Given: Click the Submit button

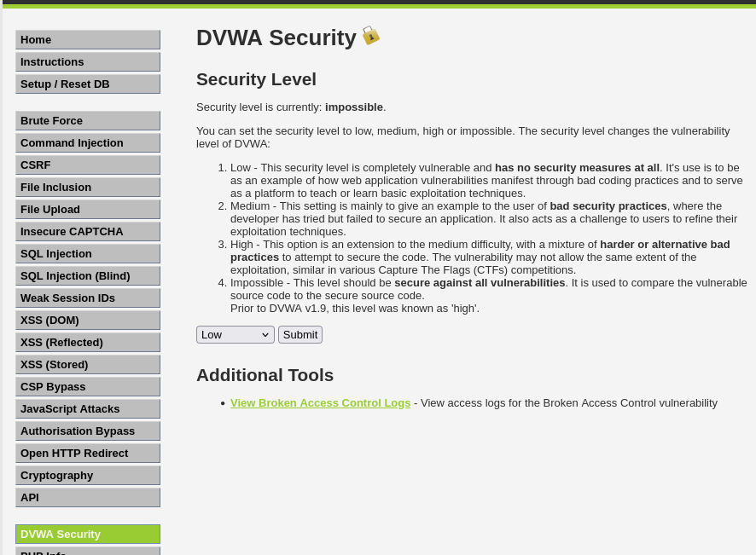Looking at the screenshot, I should 299,335.
